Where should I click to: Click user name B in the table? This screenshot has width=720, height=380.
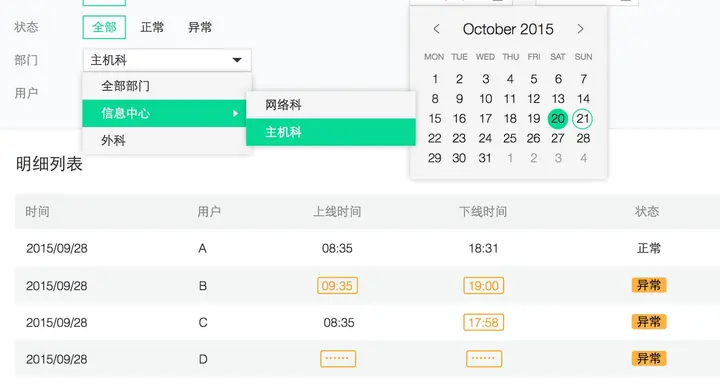(x=202, y=286)
